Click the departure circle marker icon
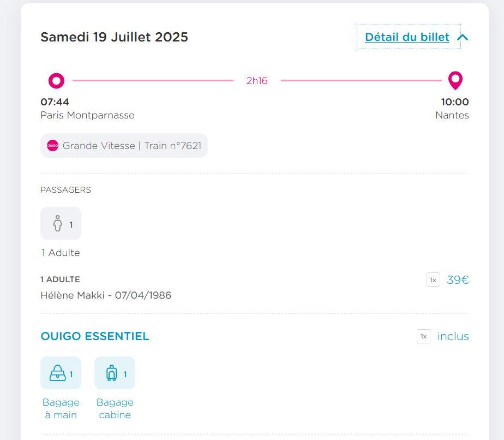This screenshot has width=504, height=440. coord(56,80)
